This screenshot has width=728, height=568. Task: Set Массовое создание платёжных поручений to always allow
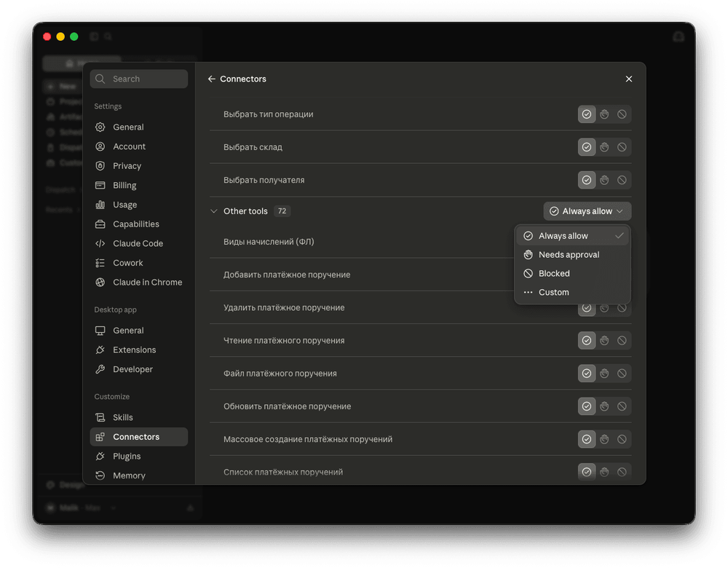coord(587,439)
